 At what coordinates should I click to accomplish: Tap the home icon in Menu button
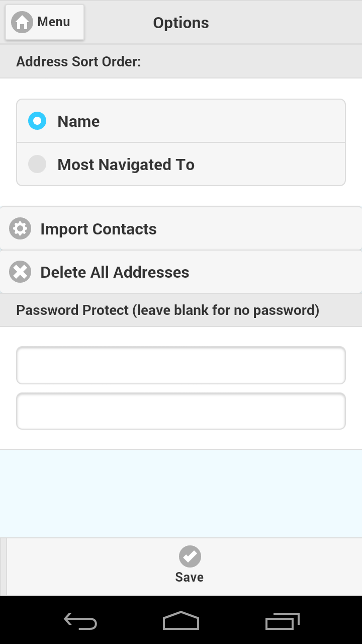22,23
